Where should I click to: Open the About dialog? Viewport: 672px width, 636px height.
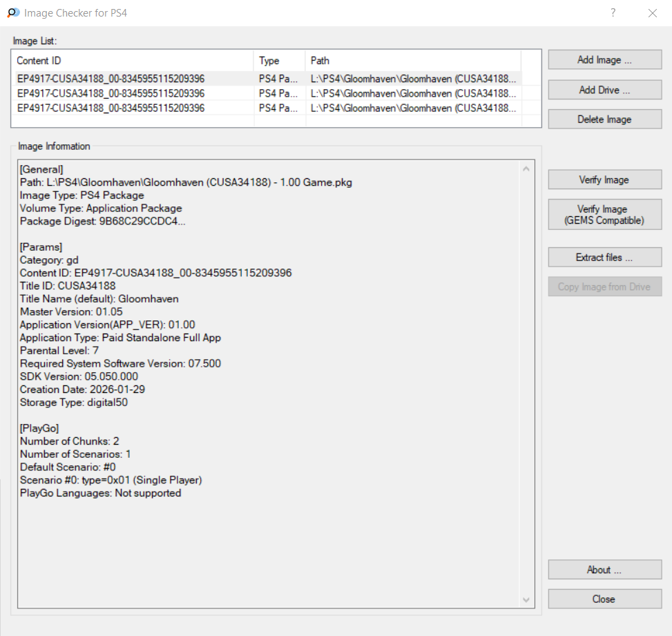(x=604, y=570)
